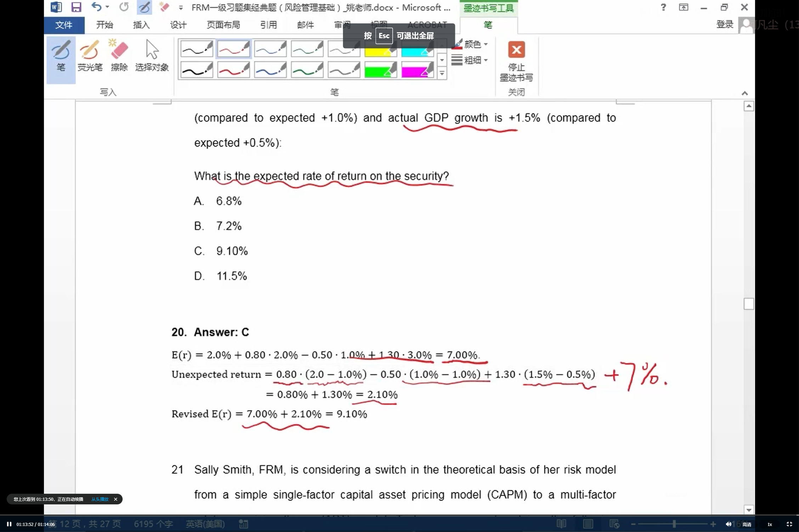Undo the last ink stroke
This screenshot has width=799, height=532.
tap(96, 7)
